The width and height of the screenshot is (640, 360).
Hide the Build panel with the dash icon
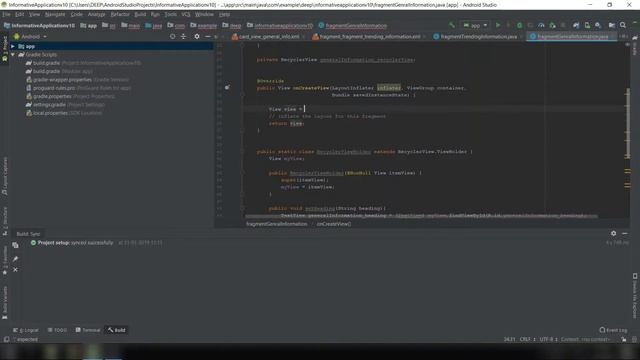tap(624, 233)
